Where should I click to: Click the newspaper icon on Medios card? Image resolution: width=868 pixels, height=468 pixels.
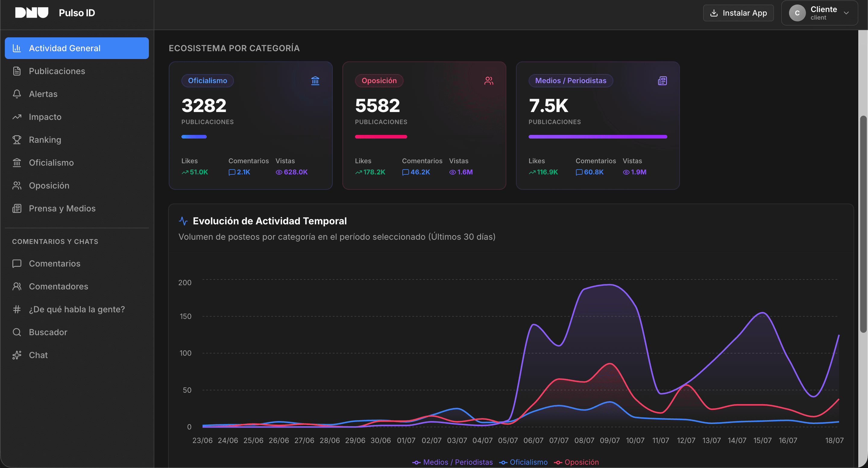662,81
